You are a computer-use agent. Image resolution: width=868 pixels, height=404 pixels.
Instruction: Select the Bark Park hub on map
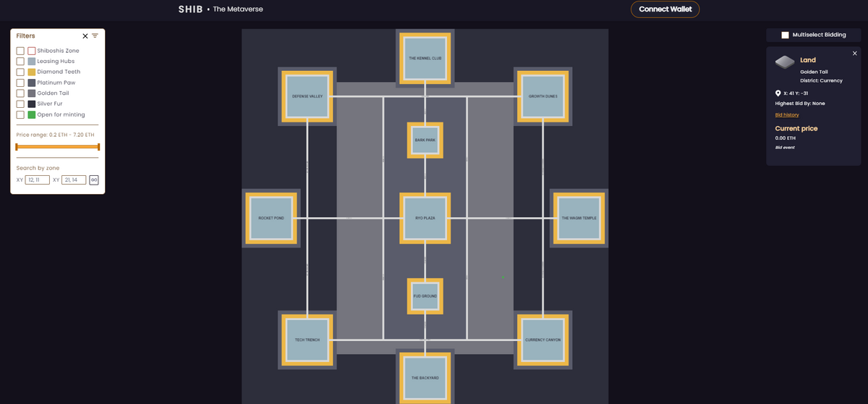[x=425, y=140]
